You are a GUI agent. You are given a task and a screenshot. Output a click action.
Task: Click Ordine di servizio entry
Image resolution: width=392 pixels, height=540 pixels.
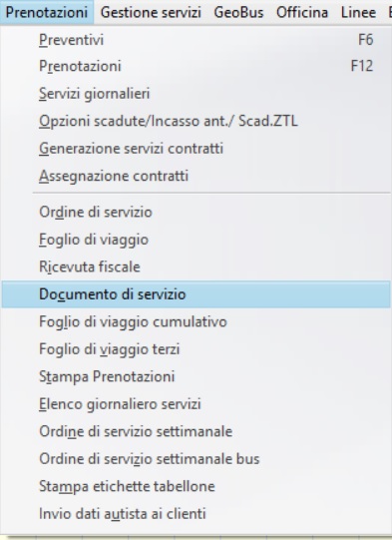[196, 213]
